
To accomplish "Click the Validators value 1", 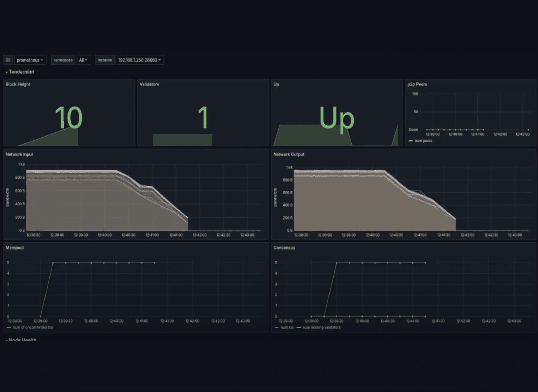I will (203, 118).
